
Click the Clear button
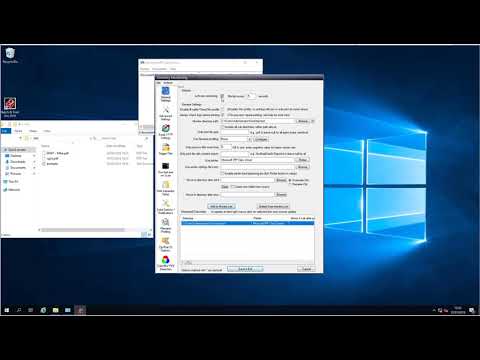click(x=225, y=187)
